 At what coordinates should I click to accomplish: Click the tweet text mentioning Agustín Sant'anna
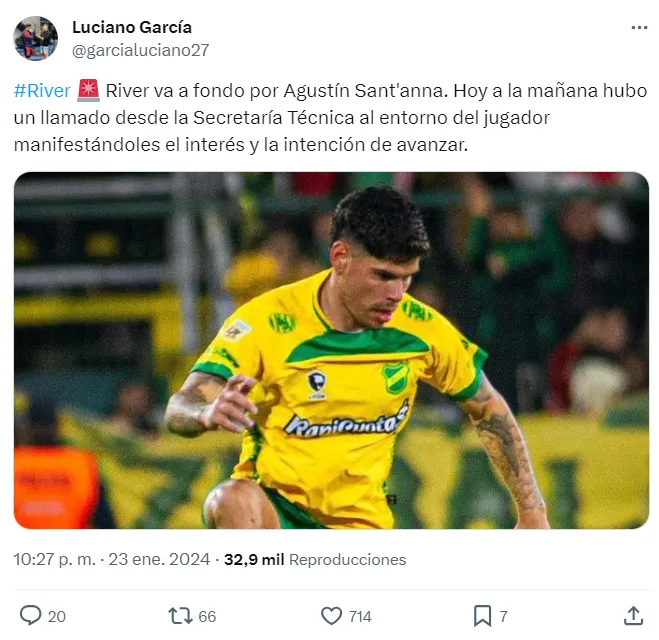(330, 118)
